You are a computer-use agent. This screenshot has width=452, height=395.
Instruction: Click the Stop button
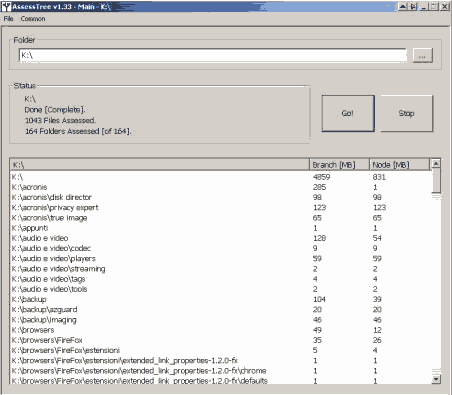[x=407, y=113]
